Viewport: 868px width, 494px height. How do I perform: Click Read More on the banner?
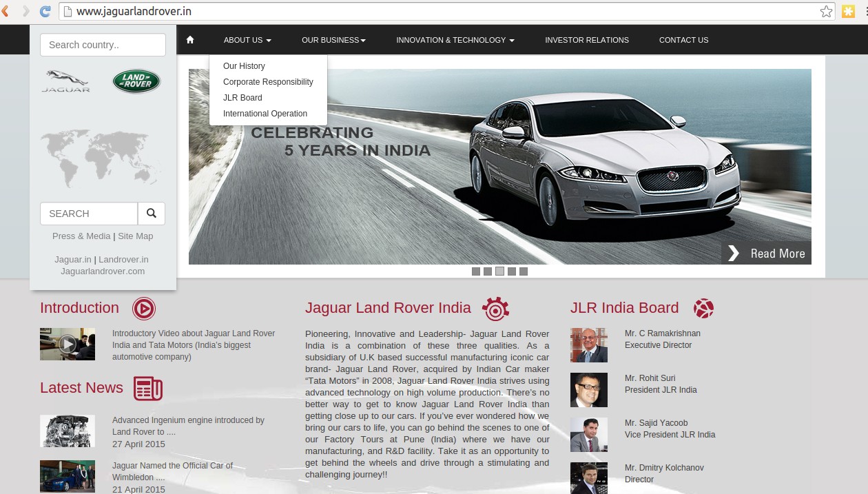767,254
